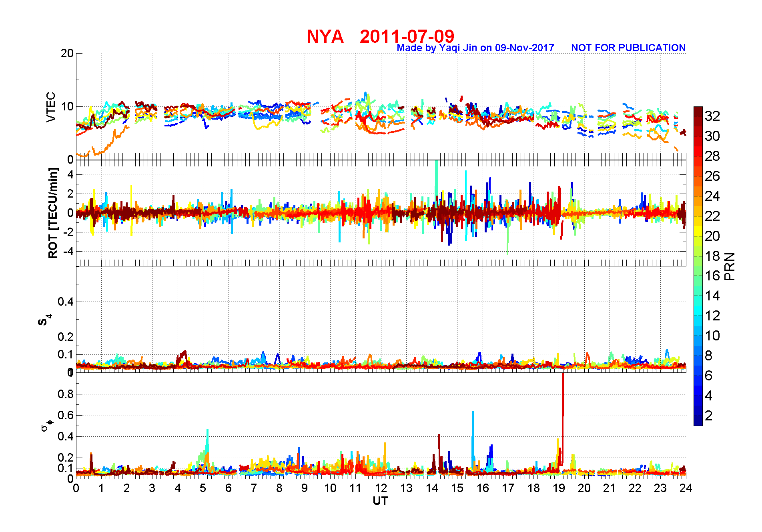This screenshot has height=532, width=762.
Task: Select the "7" tick on the UT axis
Action: click(254, 488)
